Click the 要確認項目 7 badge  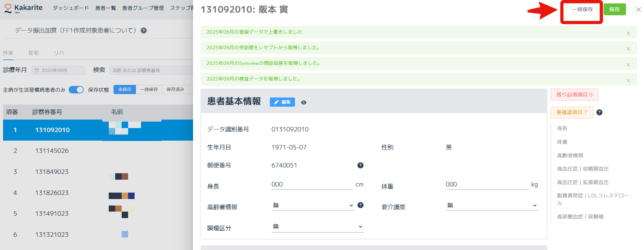pos(572,112)
